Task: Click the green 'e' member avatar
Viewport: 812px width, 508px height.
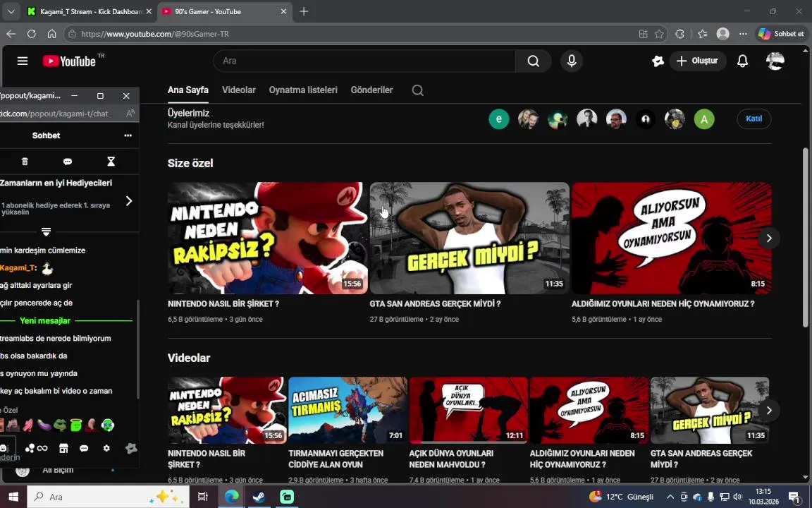Action: 499,119
